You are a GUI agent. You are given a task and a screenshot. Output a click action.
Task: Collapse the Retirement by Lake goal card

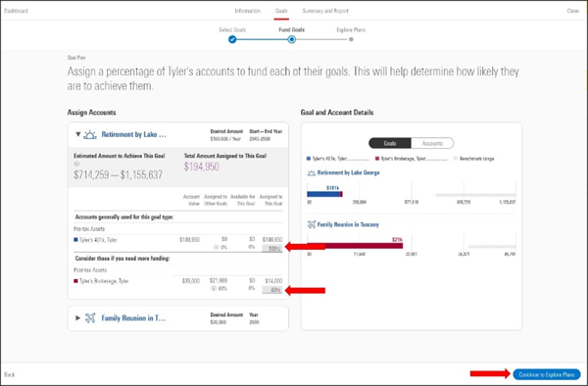pyautogui.click(x=78, y=134)
